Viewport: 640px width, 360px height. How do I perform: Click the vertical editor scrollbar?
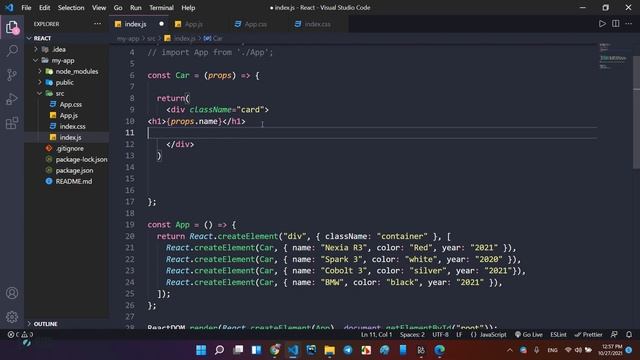[636, 112]
